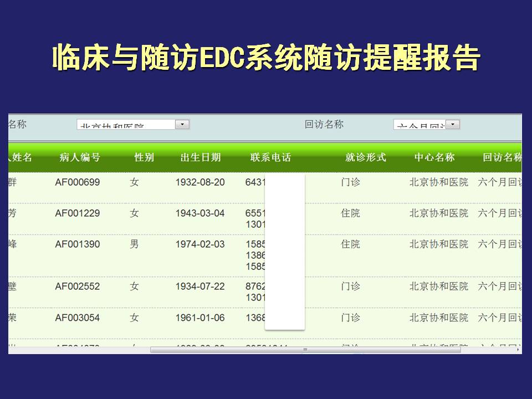The height and width of the screenshot is (399, 532).
Task: Click birth date 1932-08-20
Action: point(200,182)
